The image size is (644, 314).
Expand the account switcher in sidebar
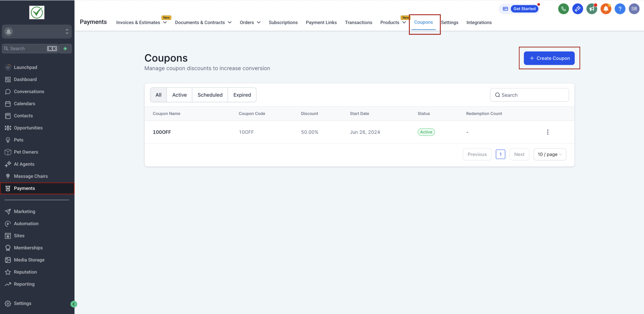37,31
